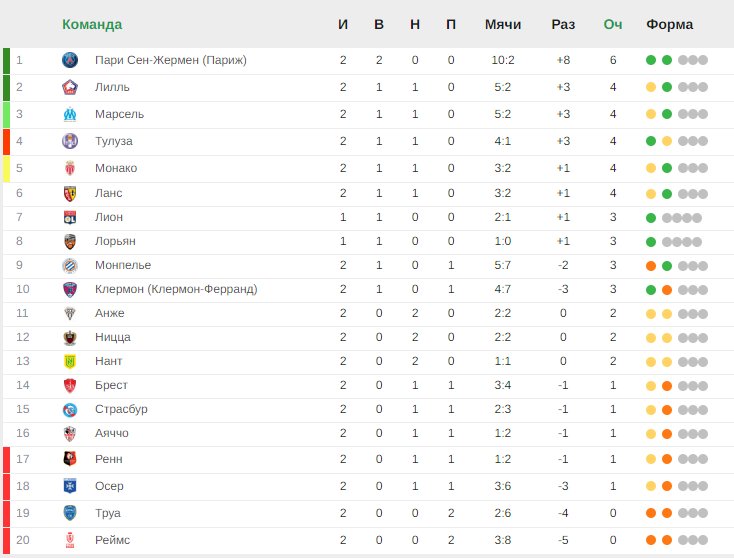Open the Тулуза team link

coord(114,141)
